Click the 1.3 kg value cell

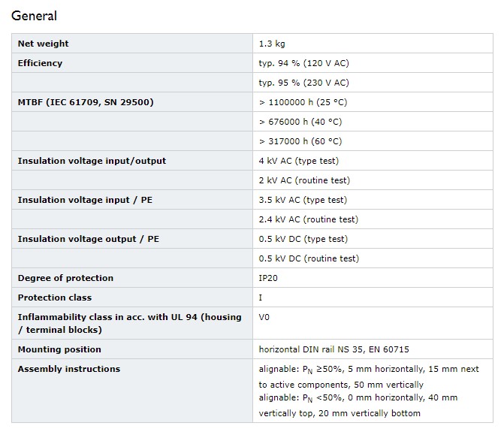273,44
